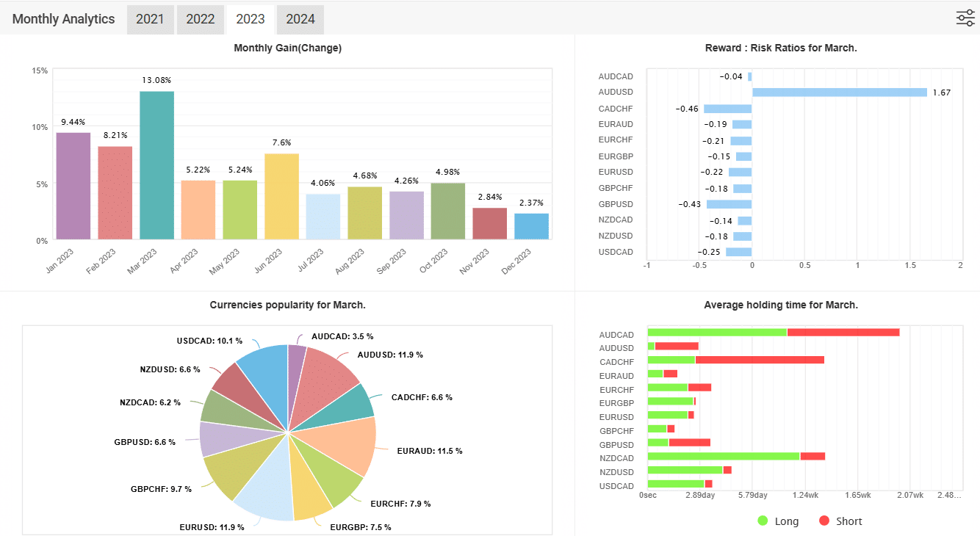Switch to the 2021 tab

tap(150, 19)
